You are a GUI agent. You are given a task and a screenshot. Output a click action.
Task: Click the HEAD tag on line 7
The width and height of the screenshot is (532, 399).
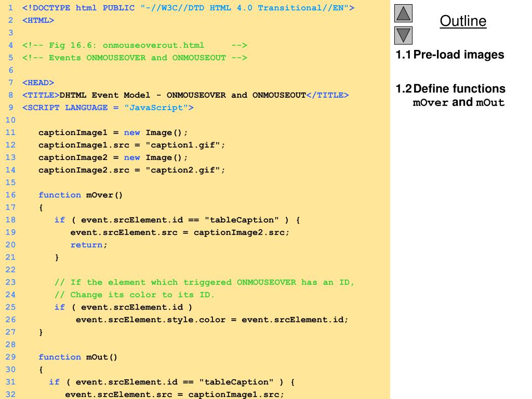click(38, 83)
